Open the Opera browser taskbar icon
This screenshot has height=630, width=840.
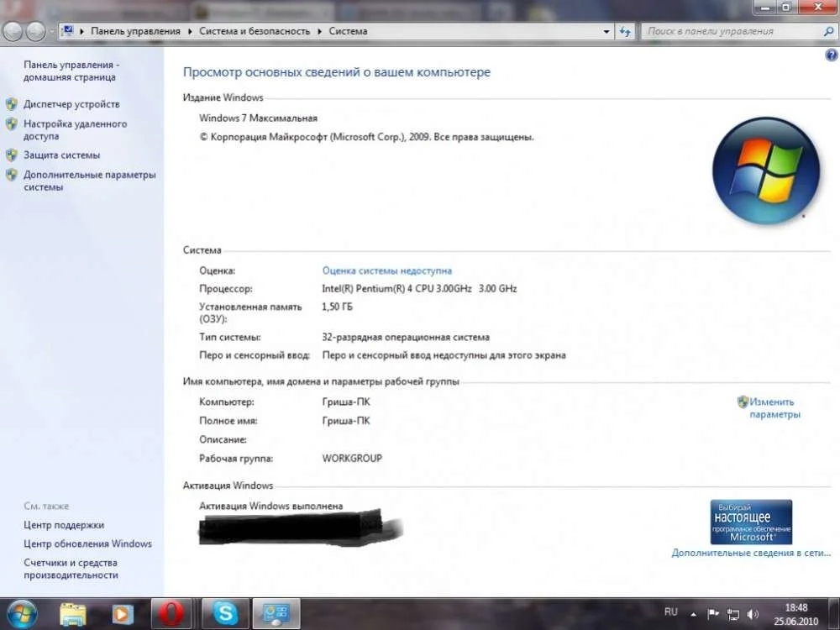pos(171,614)
